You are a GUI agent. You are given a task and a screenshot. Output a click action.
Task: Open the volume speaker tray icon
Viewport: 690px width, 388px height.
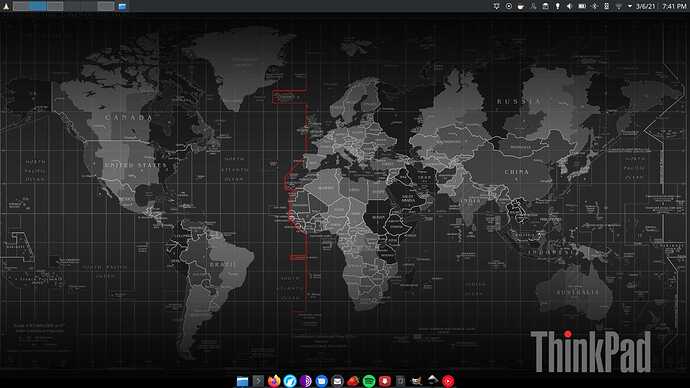(x=569, y=6)
